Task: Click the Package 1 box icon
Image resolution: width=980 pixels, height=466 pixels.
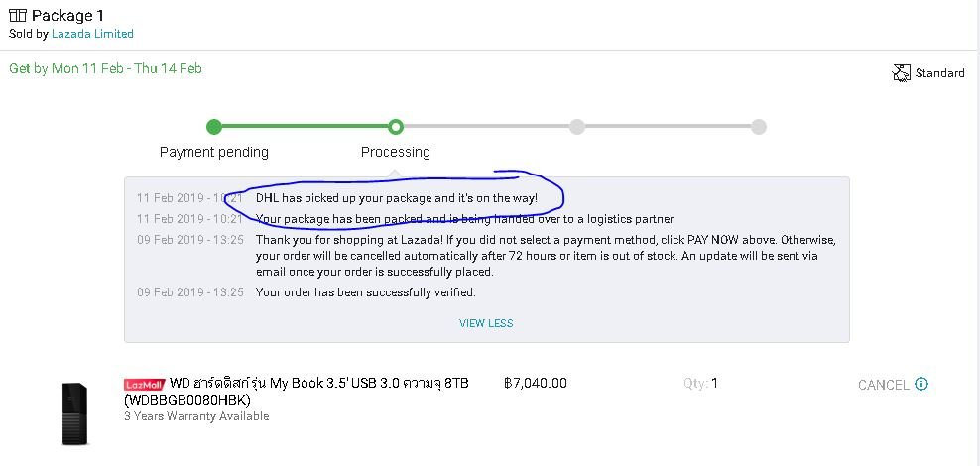Action: [18, 14]
